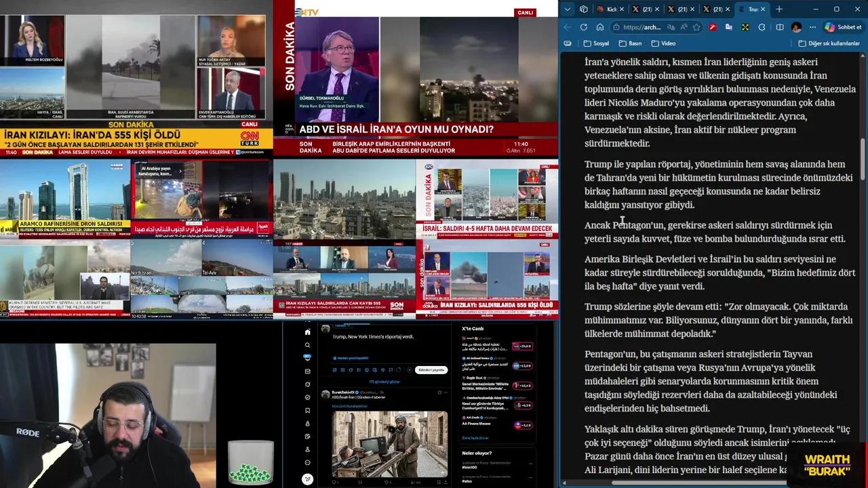The width and height of the screenshot is (868, 488).
Task: Open Copilot Sohbet et button
Action: [x=843, y=27]
